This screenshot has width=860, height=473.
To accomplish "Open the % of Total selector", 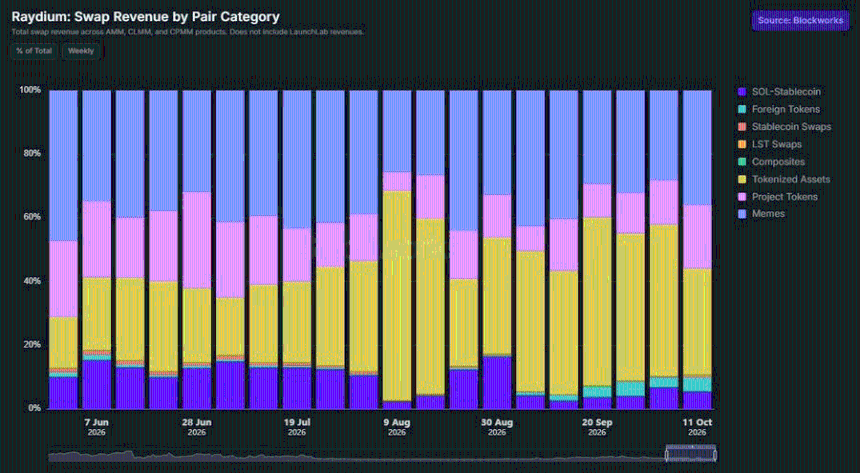I will click(x=34, y=51).
